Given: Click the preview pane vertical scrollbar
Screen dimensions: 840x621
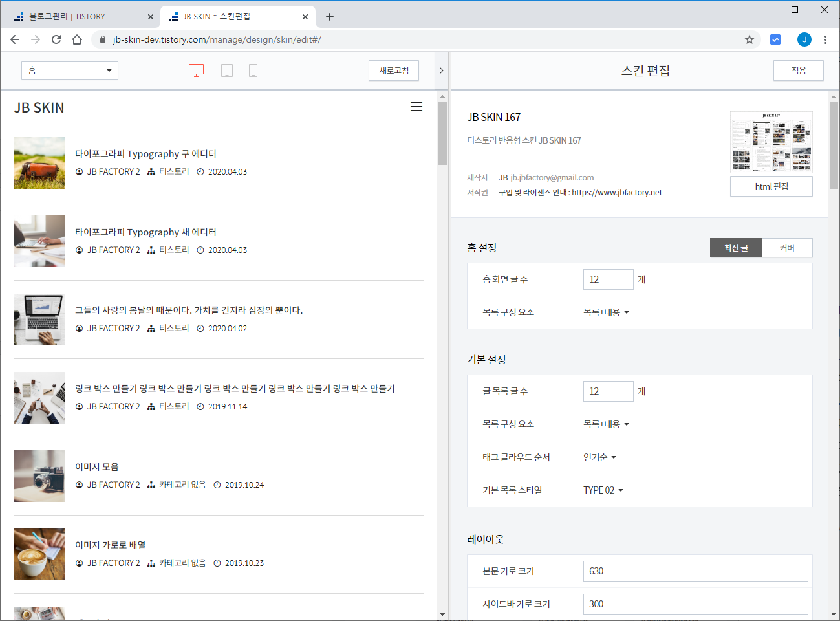Looking at the screenshot, I should tap(442, 133).
